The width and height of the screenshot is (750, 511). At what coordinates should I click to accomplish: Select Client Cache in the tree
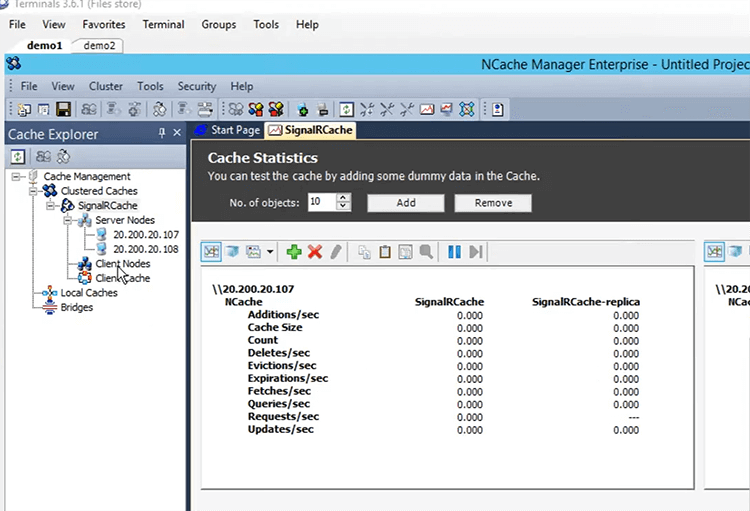[x=122, y=278]
